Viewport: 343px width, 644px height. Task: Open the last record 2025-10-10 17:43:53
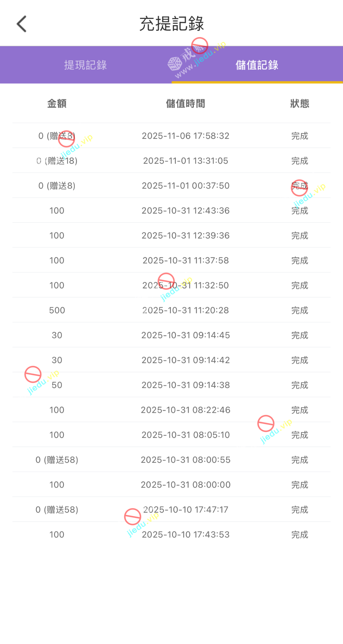(x=185, y=534)
